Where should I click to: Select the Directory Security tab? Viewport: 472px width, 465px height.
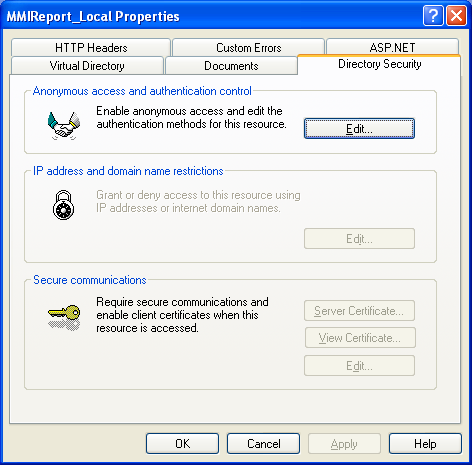379,64
